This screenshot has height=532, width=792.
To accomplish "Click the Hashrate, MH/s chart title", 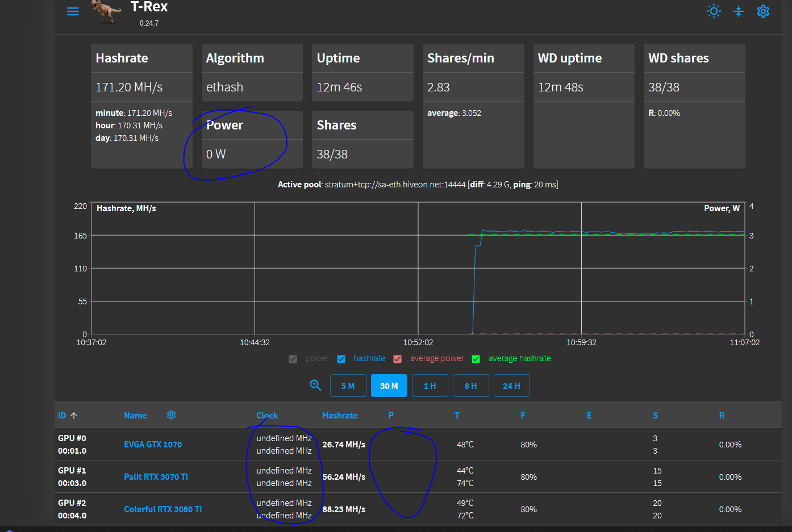I will click(126, 208).
